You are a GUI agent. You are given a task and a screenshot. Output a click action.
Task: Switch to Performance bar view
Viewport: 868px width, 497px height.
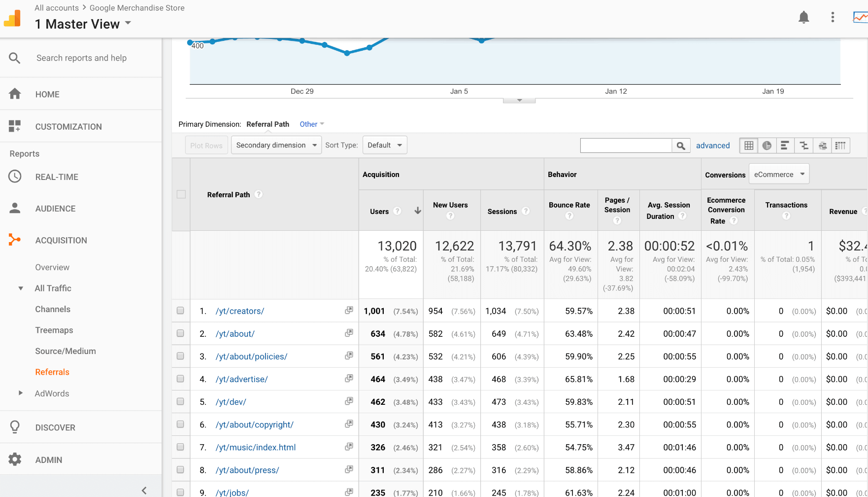[785, 145]
